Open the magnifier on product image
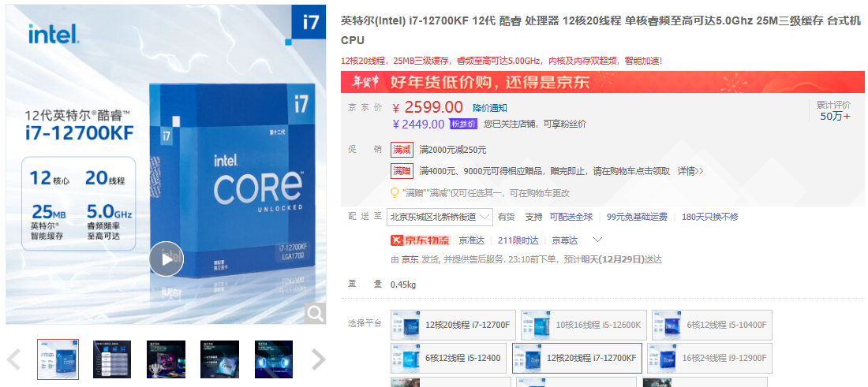 tap(316, 314)
